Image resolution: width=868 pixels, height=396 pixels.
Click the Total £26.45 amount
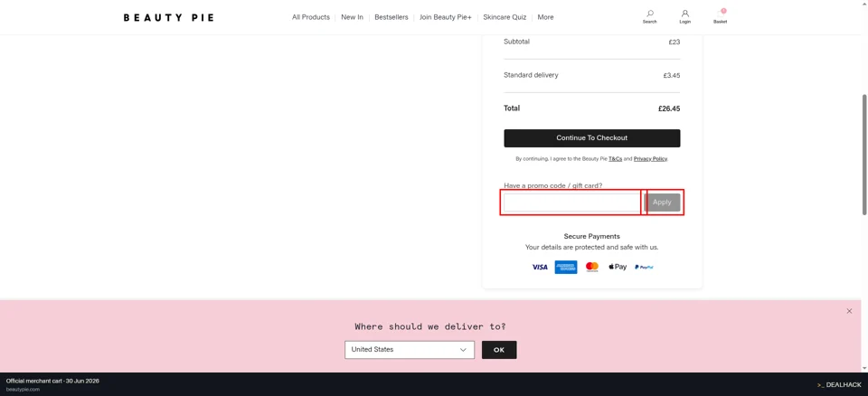point(669,109)
